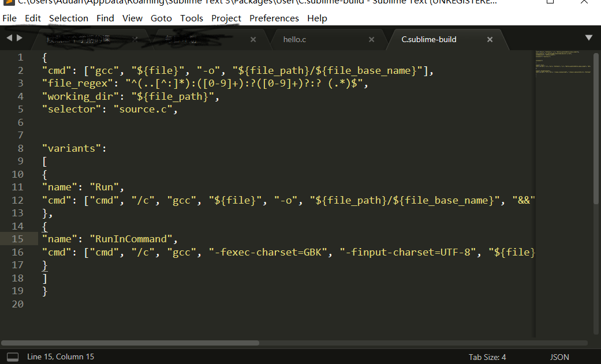The height and width of the screenshot is (364, 601).
Task: Click the closing bracket on line 18
Action: click(45, 278)
